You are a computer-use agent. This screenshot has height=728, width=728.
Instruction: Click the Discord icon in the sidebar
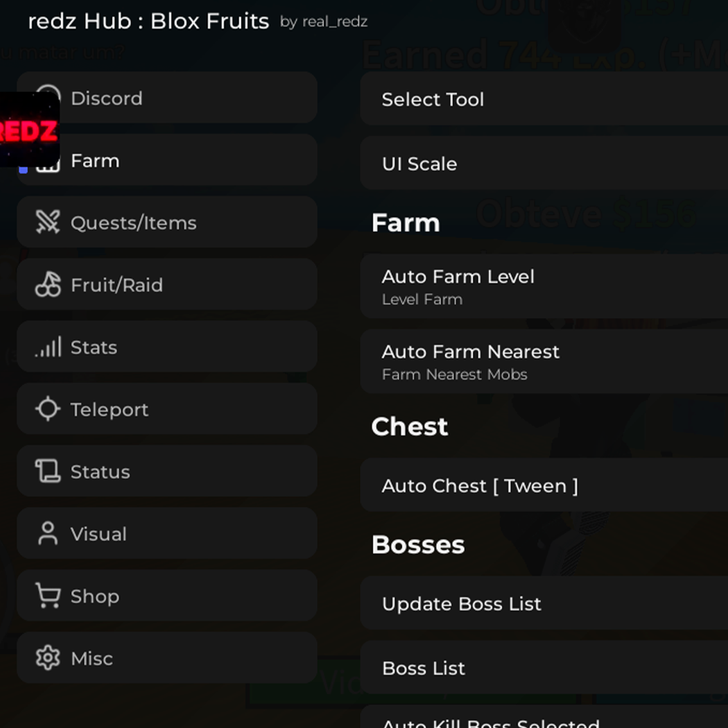(x=47, y=98)
